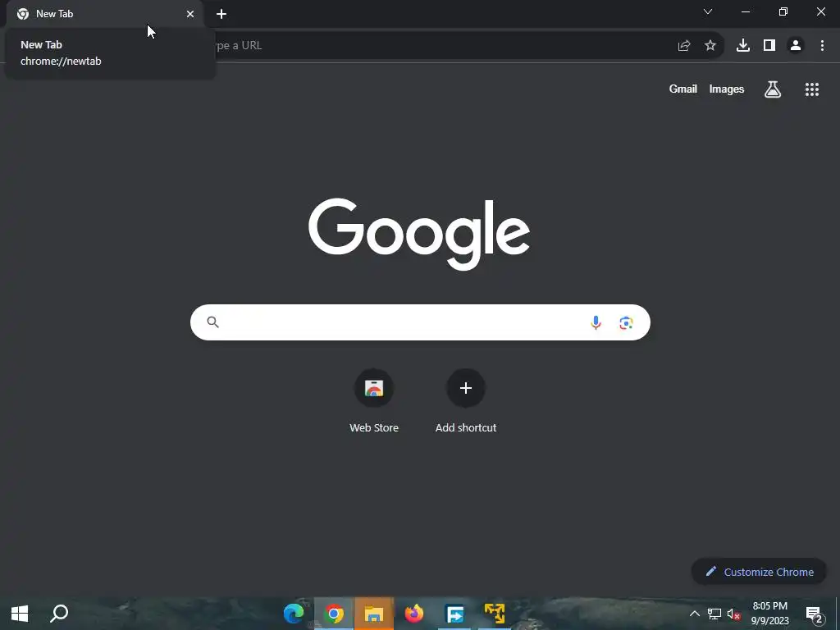Screen dimensions: 840x630
Task: Open a new tab with plus button
Action: pyautogui.click(x=221, y=14)
